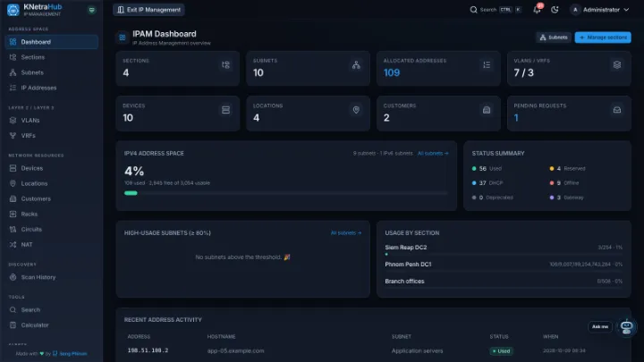
Task: Click the NAT shuffle icon in sidebar
Action: (x=13, y=245)
